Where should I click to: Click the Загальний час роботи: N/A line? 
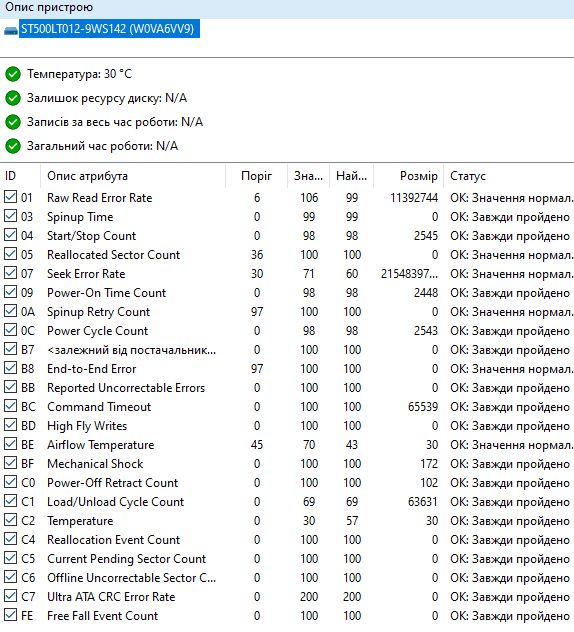(x=102, y=146)
